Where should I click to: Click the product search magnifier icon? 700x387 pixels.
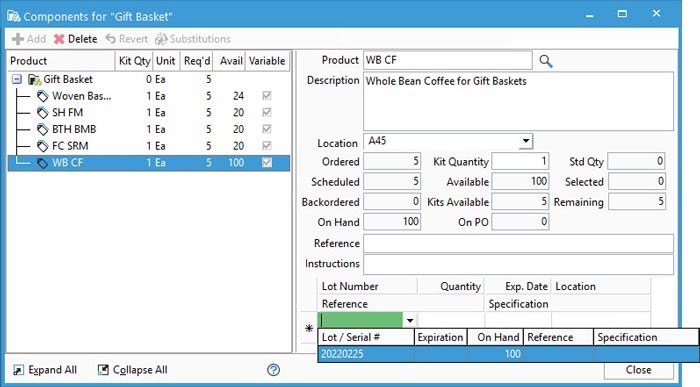click(x=546, y=61)
